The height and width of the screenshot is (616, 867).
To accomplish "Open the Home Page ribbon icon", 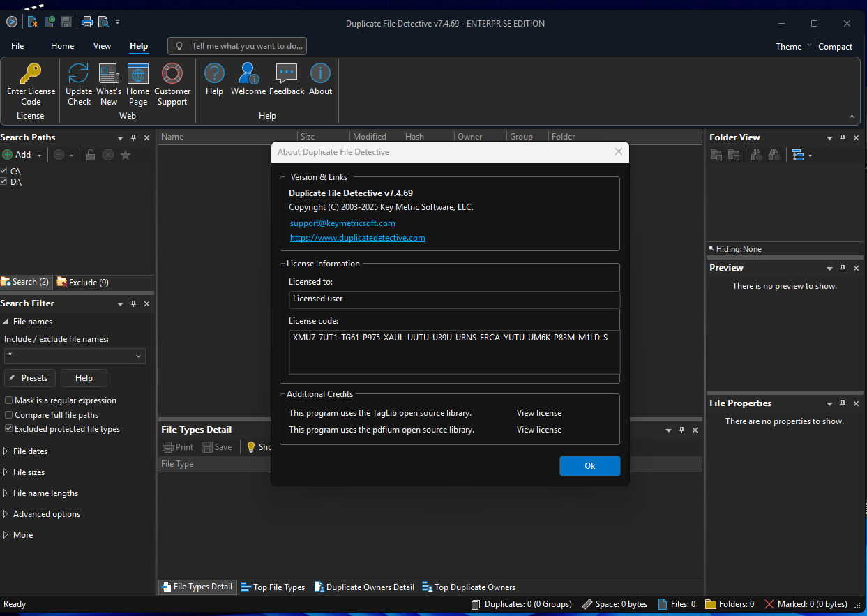I will click(138, 73).
